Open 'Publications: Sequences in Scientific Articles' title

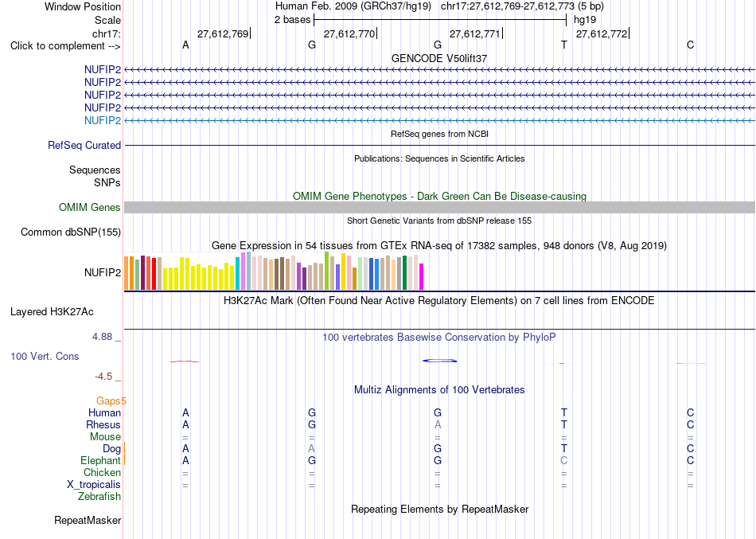coord(439,158)
